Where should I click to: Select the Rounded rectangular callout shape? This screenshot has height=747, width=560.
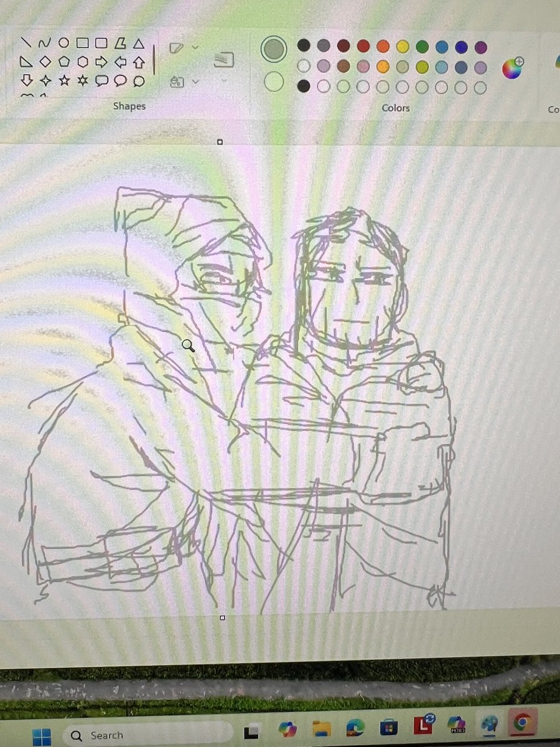(x=101, y=81)
